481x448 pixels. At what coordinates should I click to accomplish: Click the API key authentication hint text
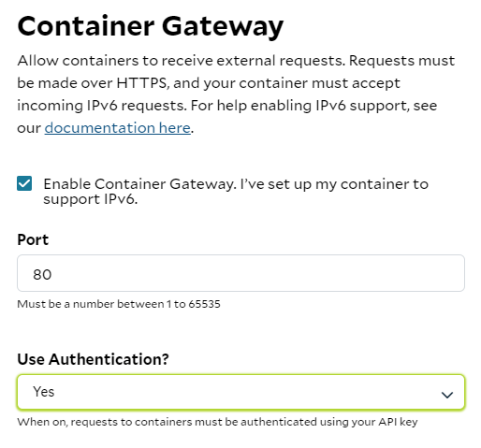coord(217,422)
